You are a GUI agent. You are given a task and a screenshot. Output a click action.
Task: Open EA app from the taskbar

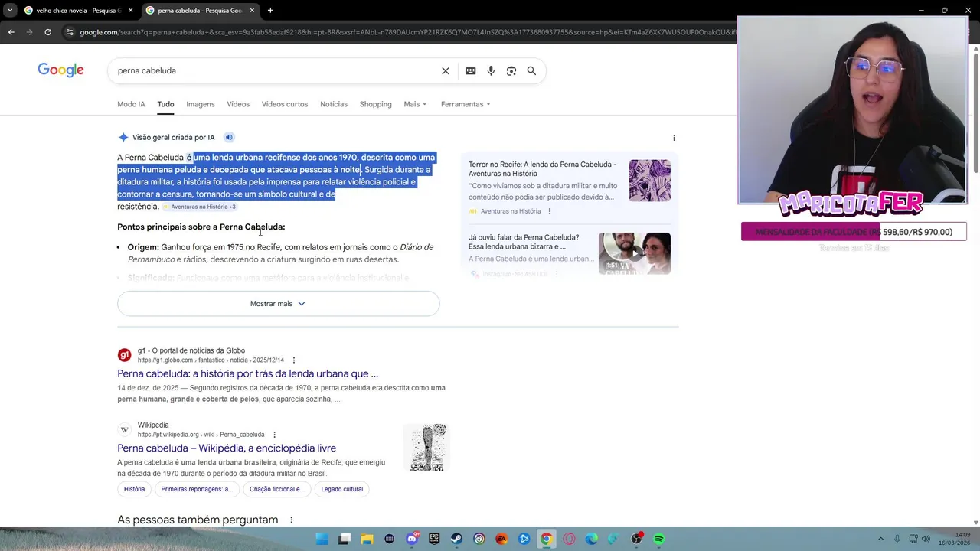[501, 539]
